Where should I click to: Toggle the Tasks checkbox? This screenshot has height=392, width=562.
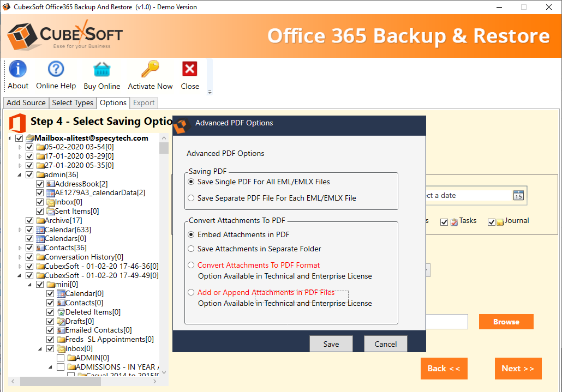pyautogui.click(x=444, y=222)
